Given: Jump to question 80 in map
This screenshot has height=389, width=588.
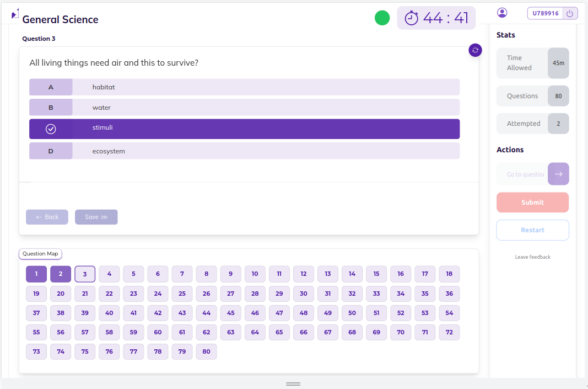Looking at the screenshot, I should pyautogui.click(x=206, y=351).
